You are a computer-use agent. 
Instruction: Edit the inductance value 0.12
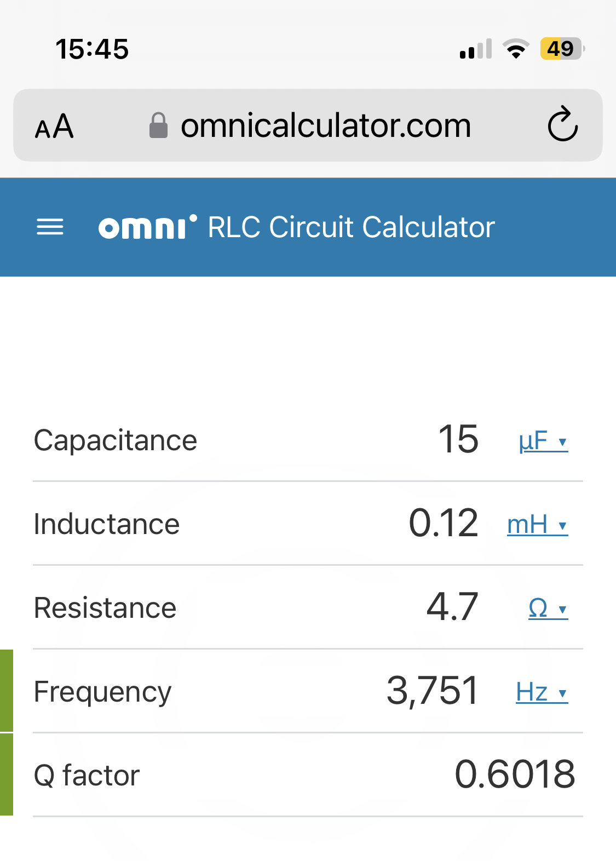tap(444, 523)
